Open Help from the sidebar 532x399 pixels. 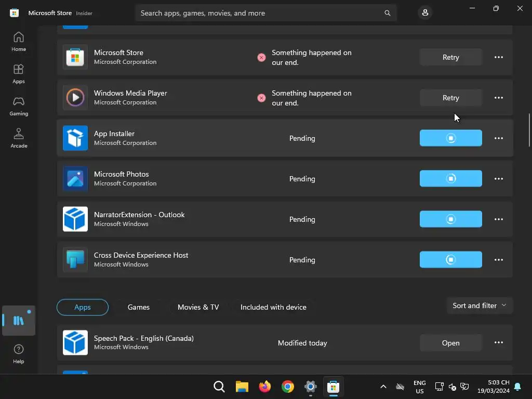click(19, 354)
